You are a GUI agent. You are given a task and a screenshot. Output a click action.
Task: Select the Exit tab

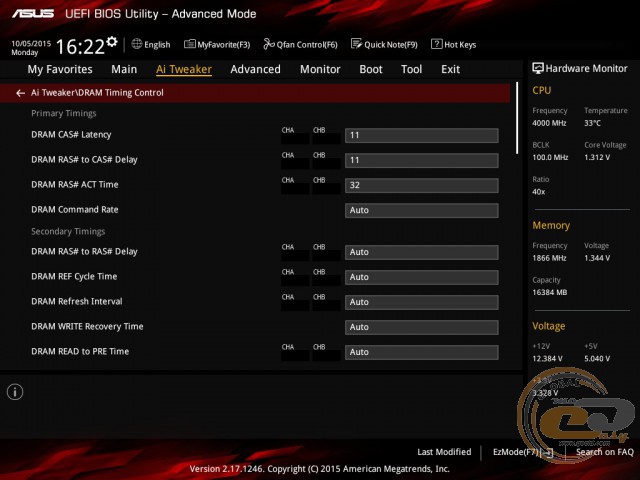(450, 69)
